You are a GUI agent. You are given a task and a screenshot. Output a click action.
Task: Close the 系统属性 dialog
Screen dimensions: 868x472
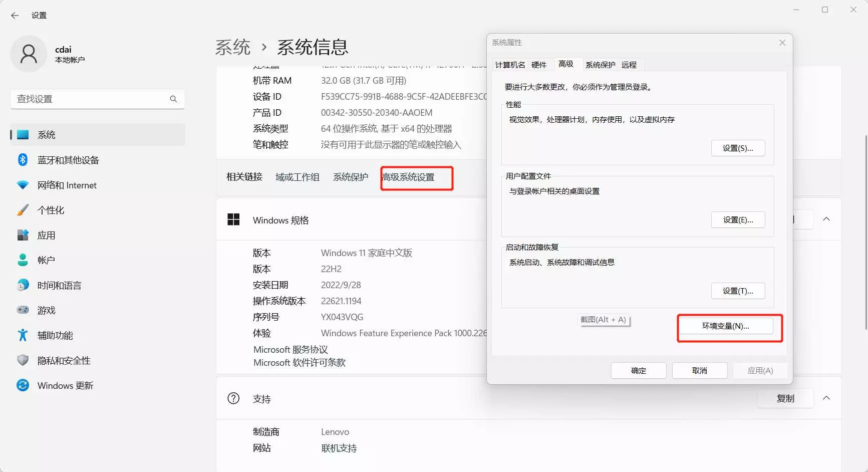782,43
